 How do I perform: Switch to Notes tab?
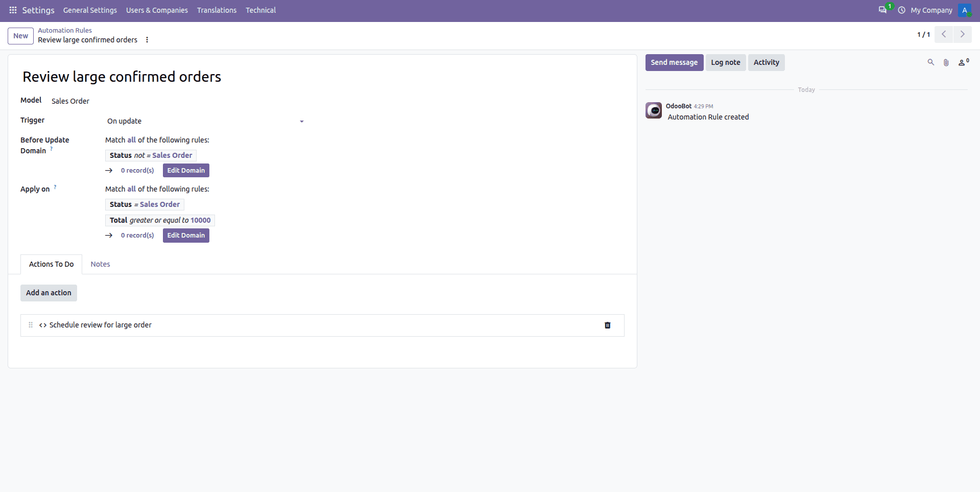(x=100, y=264)
